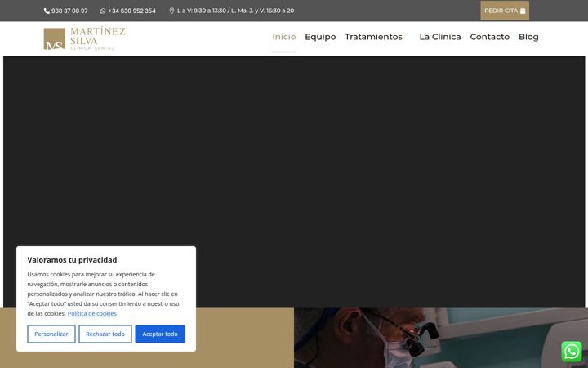Click the location pin icon in top bar
588x368 pixels.
[171, 11]
